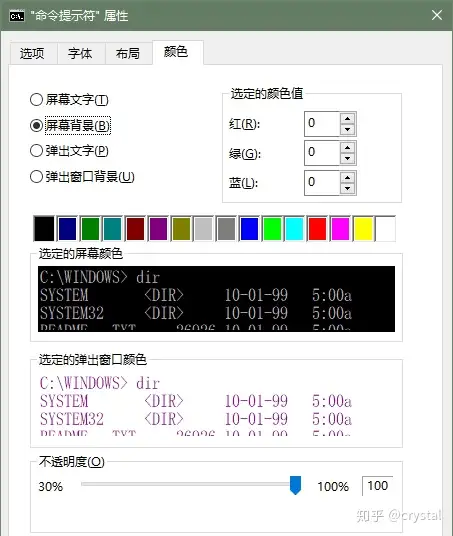Click the 绿(G) value input field
Viewport: 453px width, 536px height.
321,153
